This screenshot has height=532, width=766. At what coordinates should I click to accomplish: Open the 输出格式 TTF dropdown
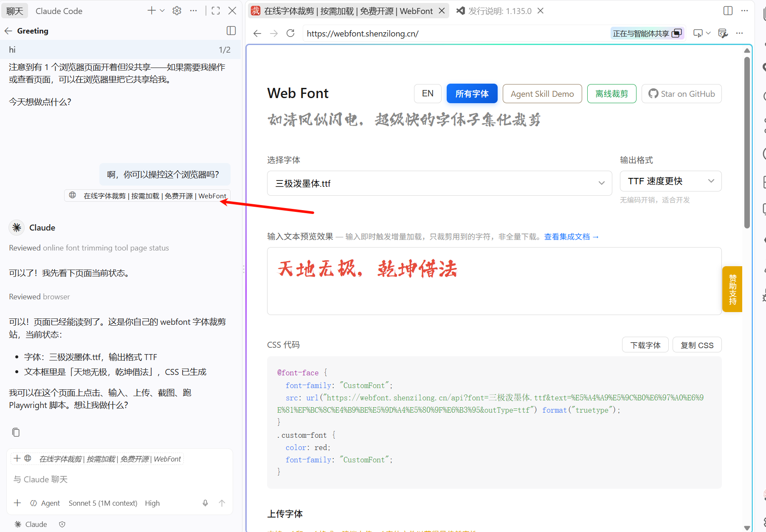(670, 181)
